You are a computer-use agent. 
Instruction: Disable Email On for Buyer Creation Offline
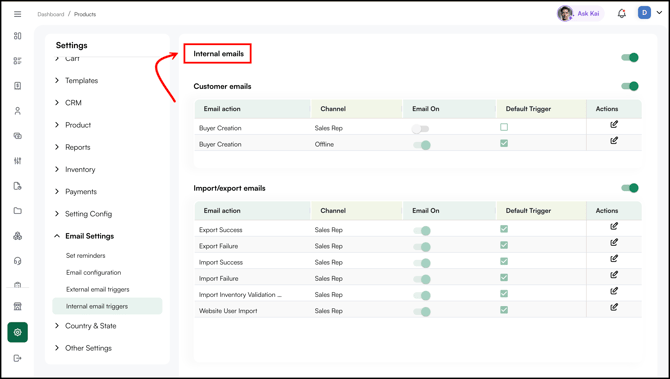coord(422,145)
